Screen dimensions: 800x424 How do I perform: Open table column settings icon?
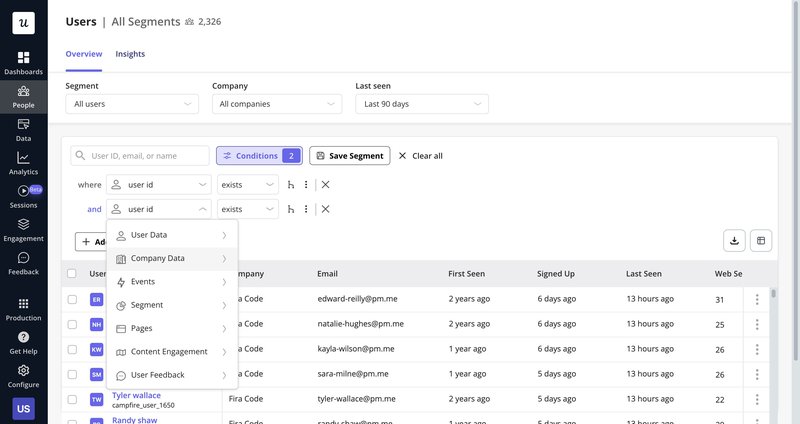click(x=761, y=240)
